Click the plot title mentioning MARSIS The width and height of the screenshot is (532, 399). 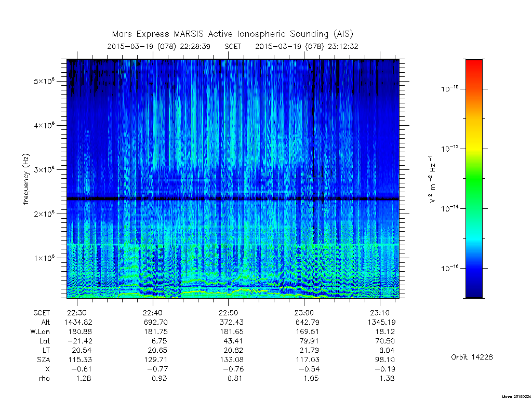tap(232, 34)
